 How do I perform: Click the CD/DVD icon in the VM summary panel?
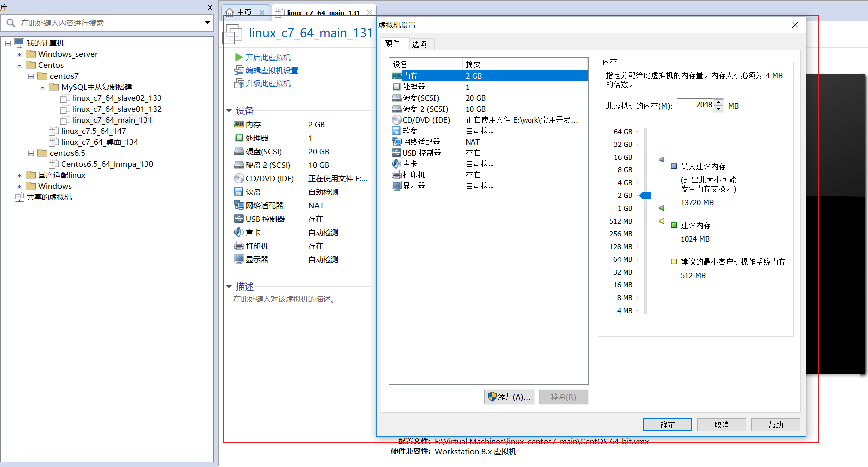click(x=239, y=178)
